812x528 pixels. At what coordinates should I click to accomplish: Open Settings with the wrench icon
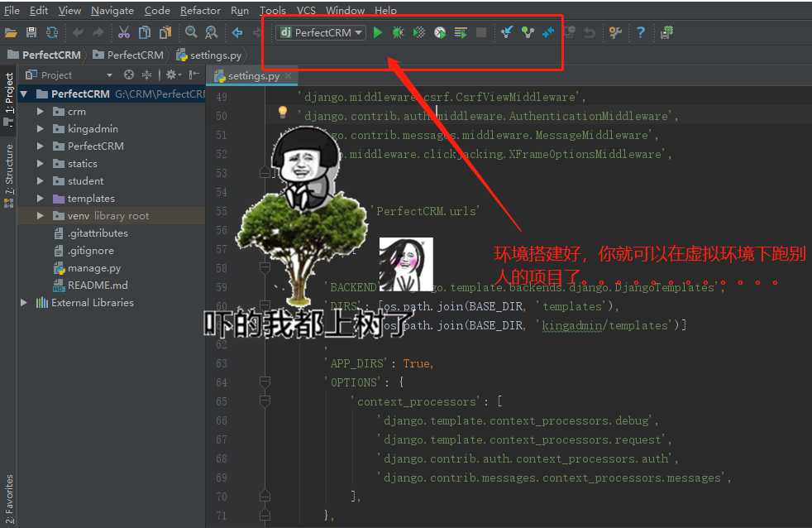click(x=615, y=32)
